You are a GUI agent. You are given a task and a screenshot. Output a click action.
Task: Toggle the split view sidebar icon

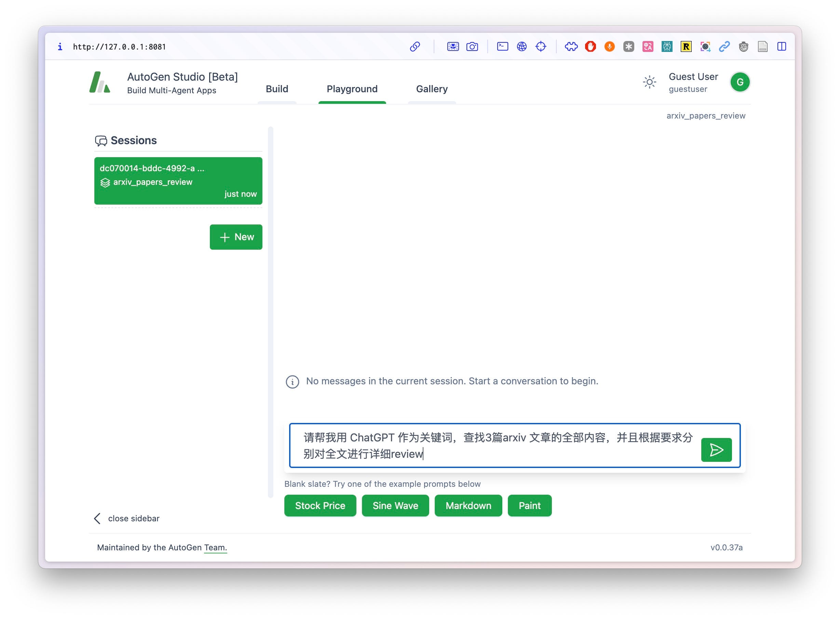781,46
